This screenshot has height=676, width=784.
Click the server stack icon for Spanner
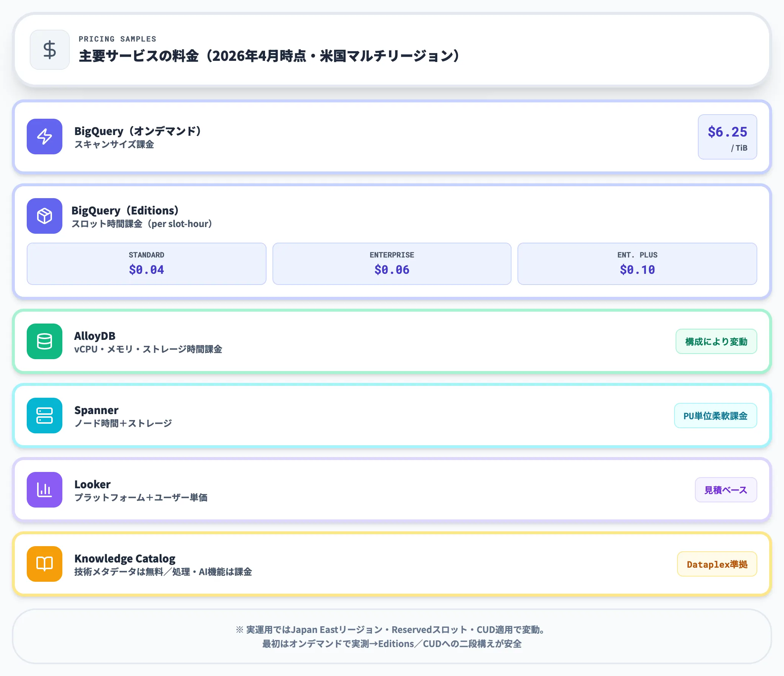click(x=44, y=416)
